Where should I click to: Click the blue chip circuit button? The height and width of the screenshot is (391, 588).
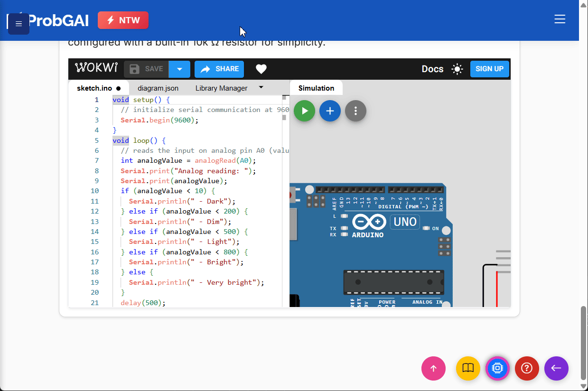(497, 368)
